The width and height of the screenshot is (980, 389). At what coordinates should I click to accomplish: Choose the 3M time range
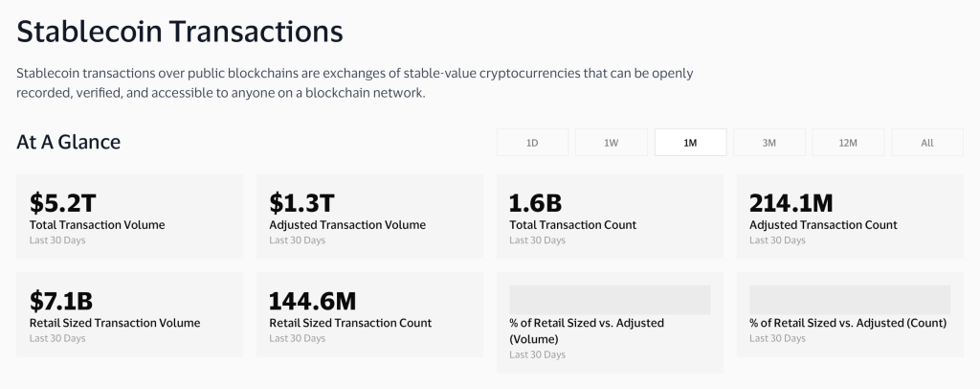[x=768, y=142]
